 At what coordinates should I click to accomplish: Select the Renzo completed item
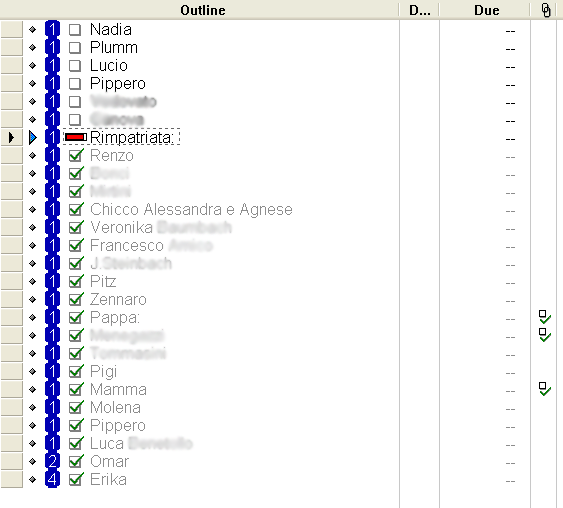click(x=112, y=155)
